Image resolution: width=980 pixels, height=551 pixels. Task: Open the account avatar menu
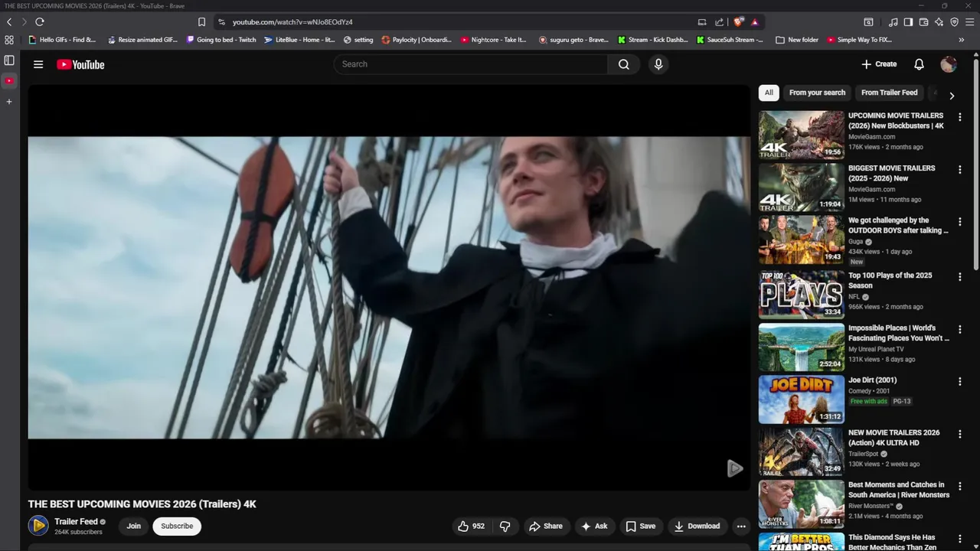[949, 64]
